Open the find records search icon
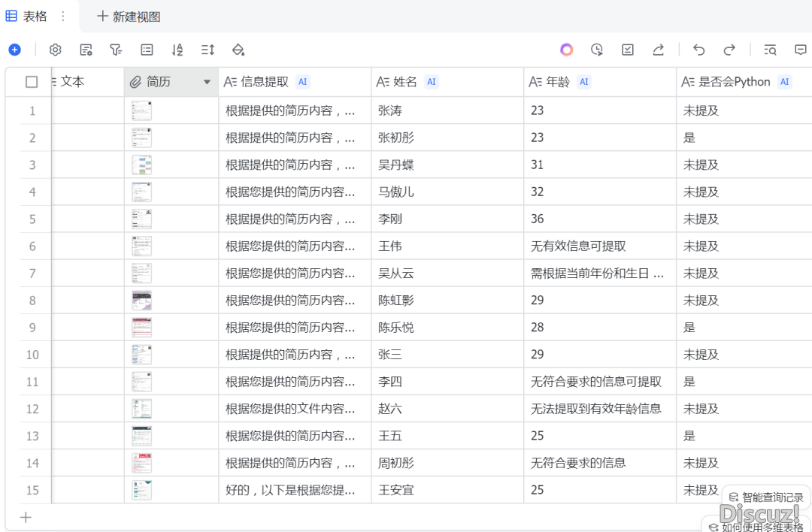Viewport: 812px width, 532px height. pos(770,50)
